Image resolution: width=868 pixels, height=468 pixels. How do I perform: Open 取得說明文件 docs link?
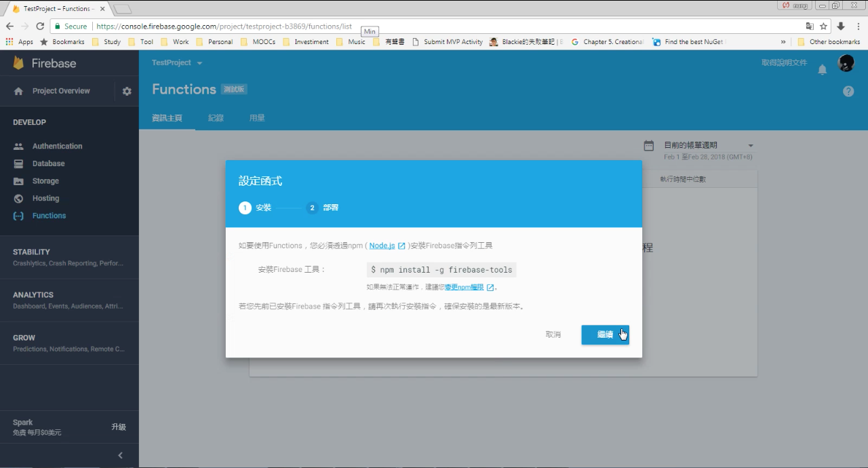tap(784, 62)
